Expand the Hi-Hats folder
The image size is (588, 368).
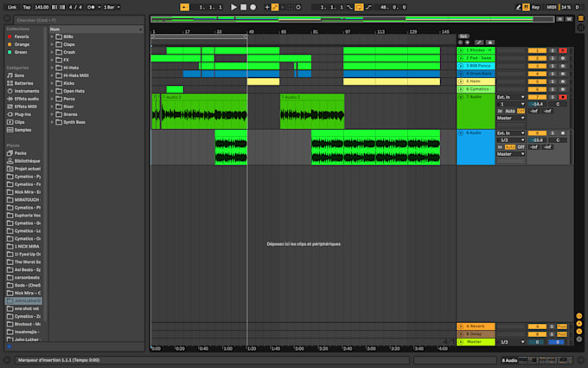52,68
